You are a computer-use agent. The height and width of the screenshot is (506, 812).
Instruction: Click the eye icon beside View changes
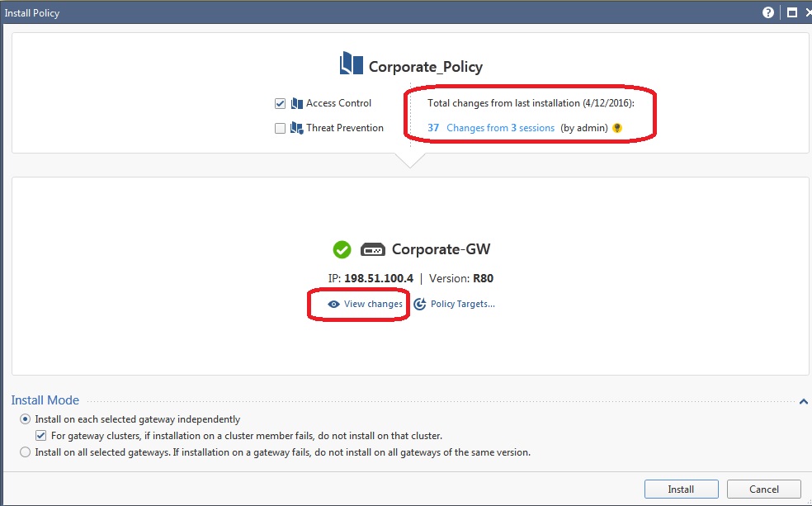coord(333,304)
